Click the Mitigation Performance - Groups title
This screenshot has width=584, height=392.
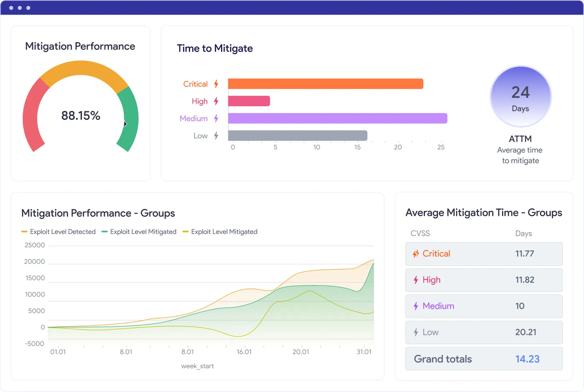pos(98,213)
